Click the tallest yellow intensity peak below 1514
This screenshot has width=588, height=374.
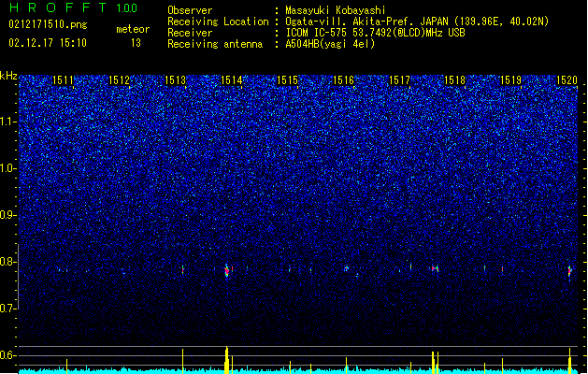tap(226, 360)
